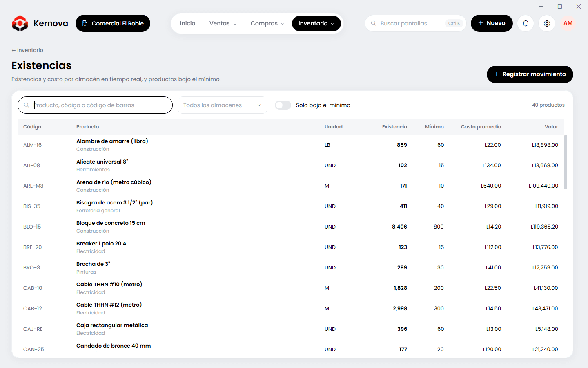The height and width of the screenshot is (368, 588).
Task: Sort by the Código column header
Action: [x=32, y=127]
